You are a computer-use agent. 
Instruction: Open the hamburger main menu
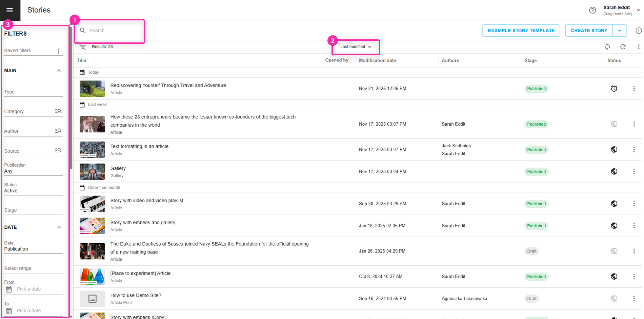(x=10, y=10)
